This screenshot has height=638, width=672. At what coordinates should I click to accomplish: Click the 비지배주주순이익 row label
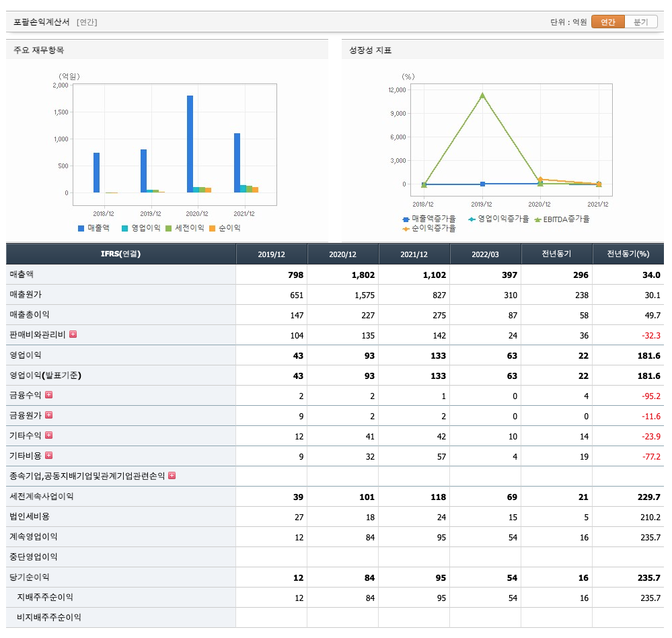[x=49, y=617]
